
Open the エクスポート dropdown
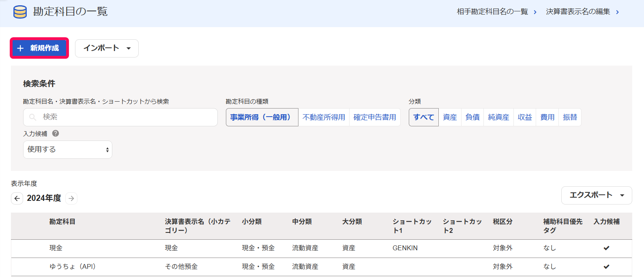(x=597, y=195)
